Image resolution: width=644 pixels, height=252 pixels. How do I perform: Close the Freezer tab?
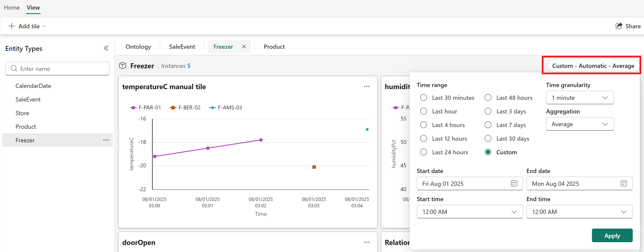coord(244,47)
